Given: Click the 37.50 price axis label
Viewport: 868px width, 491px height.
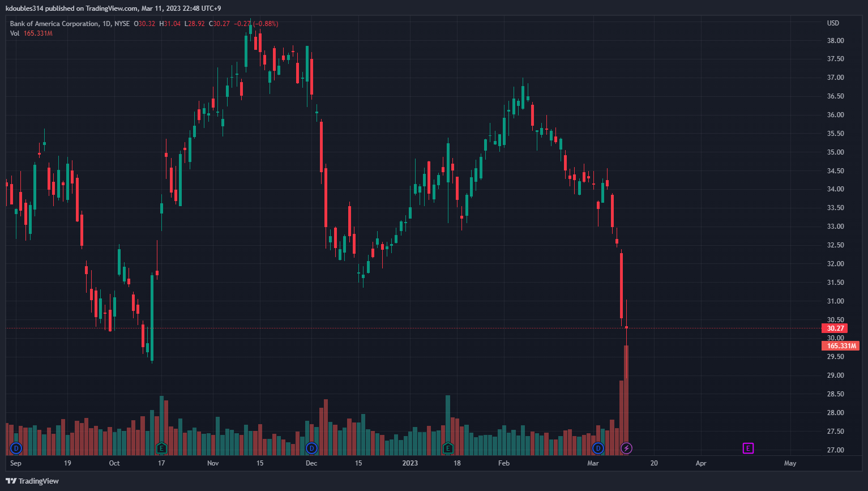Looking at the screenshot, I should click(x=835, y=59).
